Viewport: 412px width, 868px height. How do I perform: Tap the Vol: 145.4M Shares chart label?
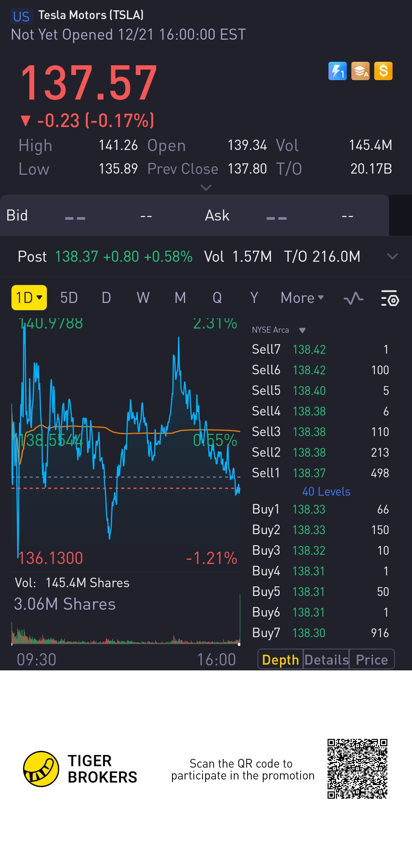point(72,583)
